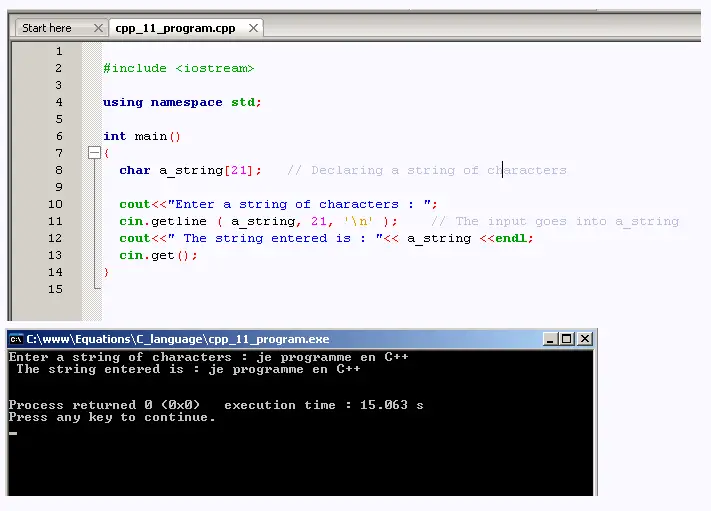Switch to the Start here tab

(x=47, y=28)
